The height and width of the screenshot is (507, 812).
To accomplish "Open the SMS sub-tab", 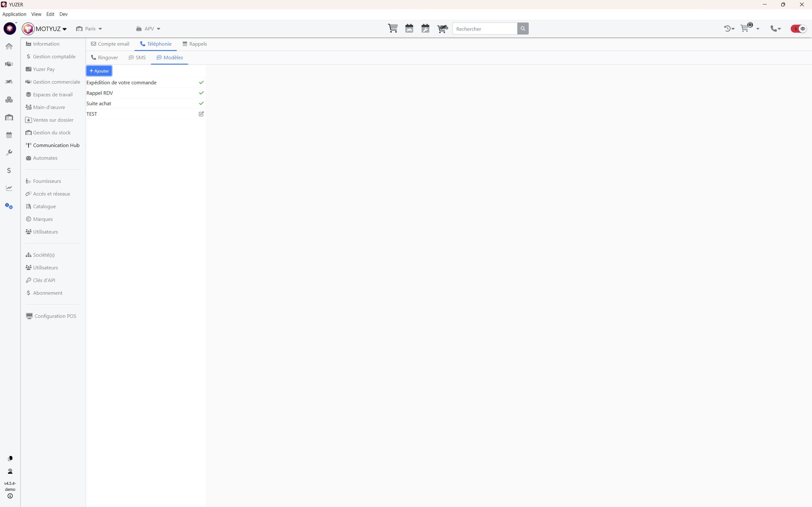I will 137,58.
